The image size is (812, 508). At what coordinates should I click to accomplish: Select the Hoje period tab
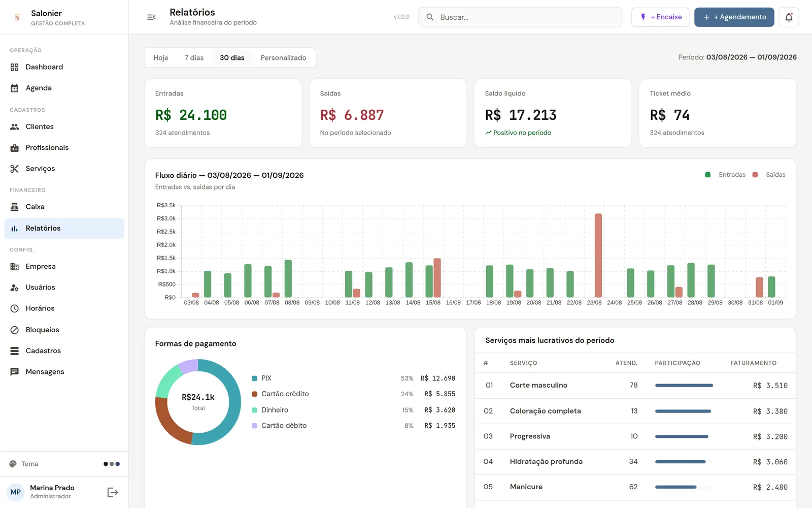point(161,58)
